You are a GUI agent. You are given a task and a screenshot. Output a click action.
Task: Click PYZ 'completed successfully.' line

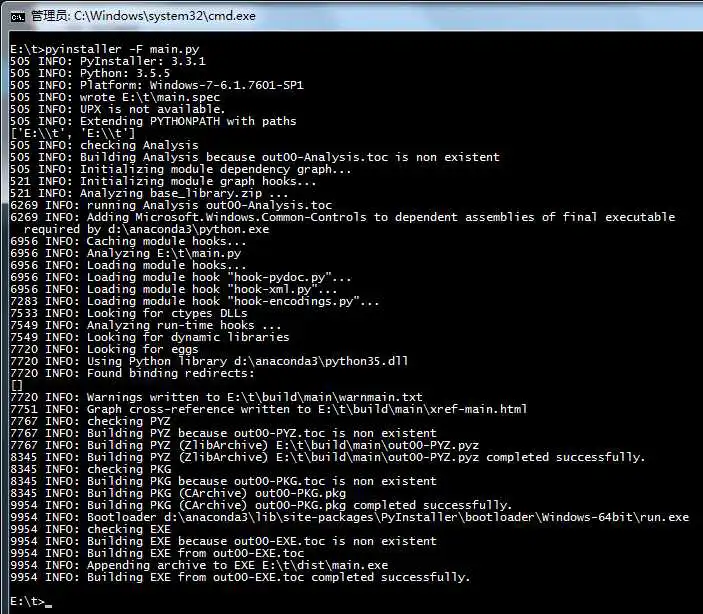[x=328, y=457]
